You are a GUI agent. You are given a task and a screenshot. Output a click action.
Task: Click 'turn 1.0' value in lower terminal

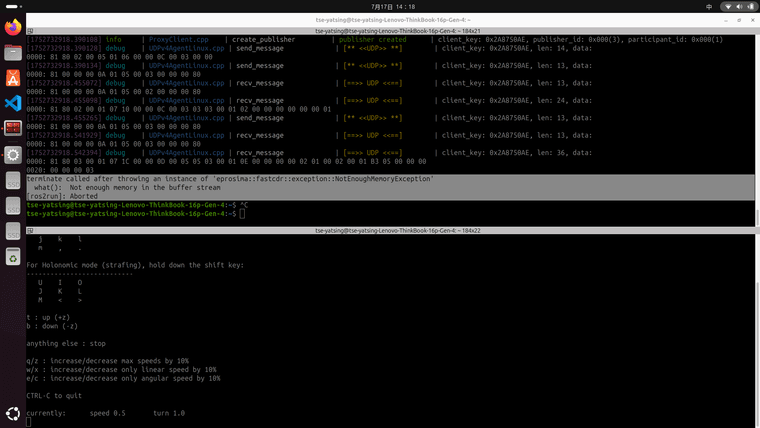[x=169, y=413]
